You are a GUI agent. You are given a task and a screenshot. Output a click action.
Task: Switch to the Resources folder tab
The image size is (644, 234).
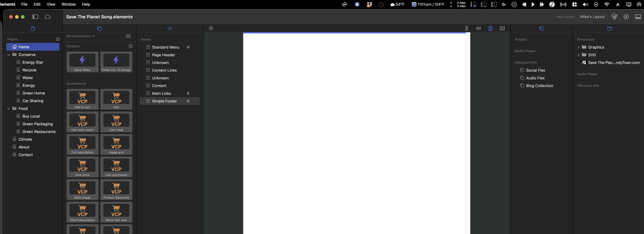(609, 28)
